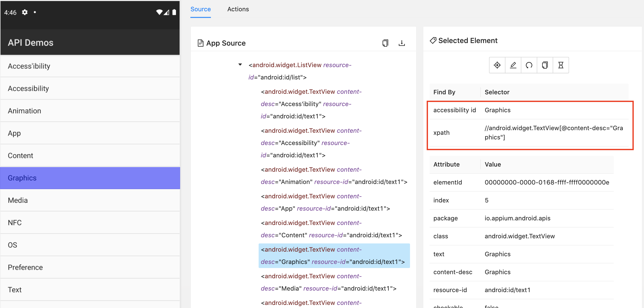Click the get timing hourglass icon

[x=561, y=65]
